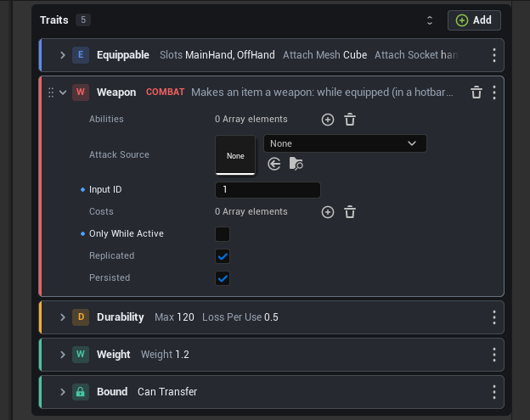Delete the Weapon trait
Viewport: 530px width, 420px height.
point(476,92)
